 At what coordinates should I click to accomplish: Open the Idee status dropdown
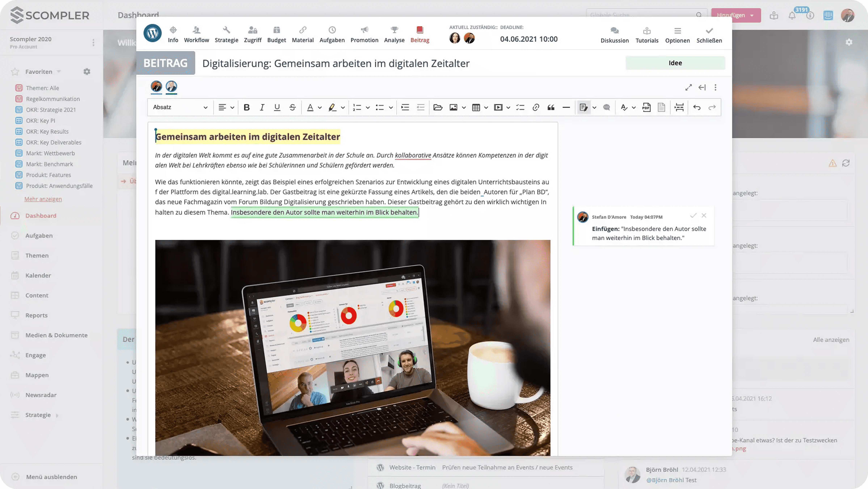pyautogui.click(x=675, y=63)
